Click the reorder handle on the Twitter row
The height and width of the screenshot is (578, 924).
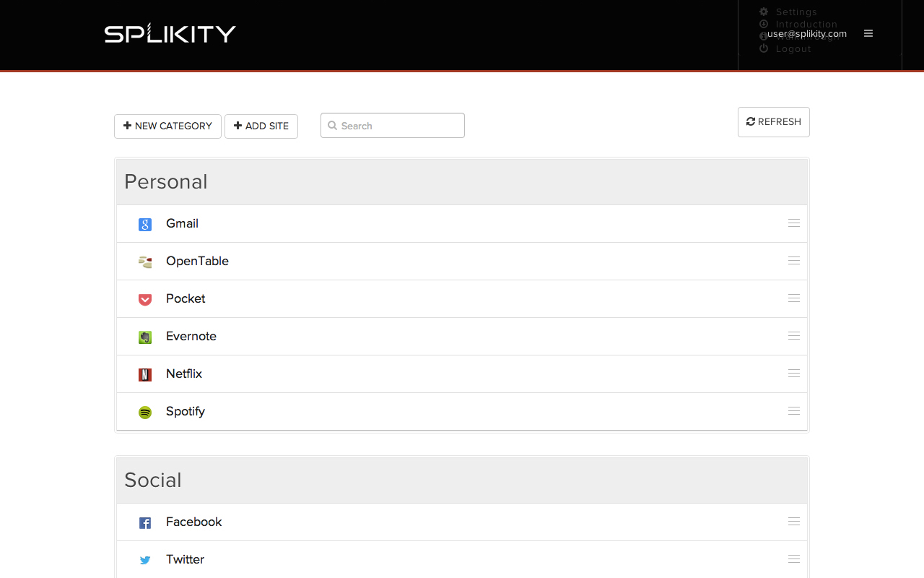click(794, 559)
